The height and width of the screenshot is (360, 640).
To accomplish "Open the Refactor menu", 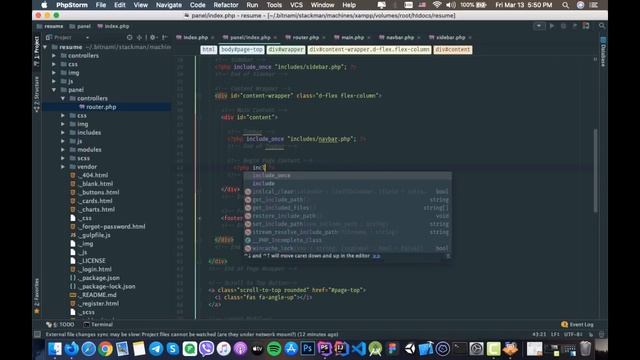I will (226, 5).
